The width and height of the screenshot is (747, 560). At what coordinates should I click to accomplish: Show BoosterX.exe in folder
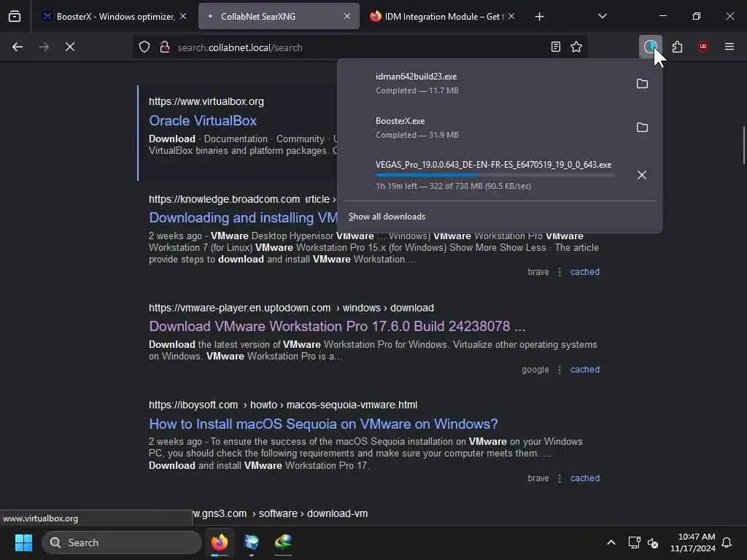642,128
